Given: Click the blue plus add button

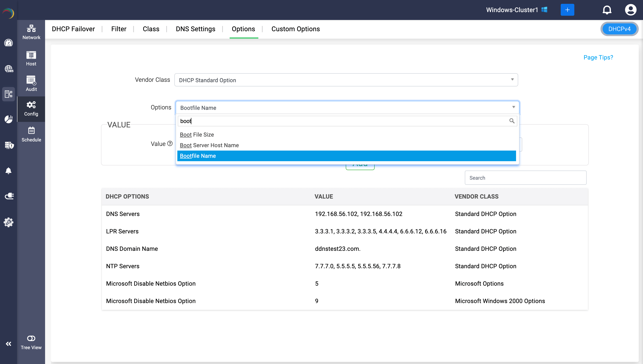Looking at the screenshot, I should [567, 10].
